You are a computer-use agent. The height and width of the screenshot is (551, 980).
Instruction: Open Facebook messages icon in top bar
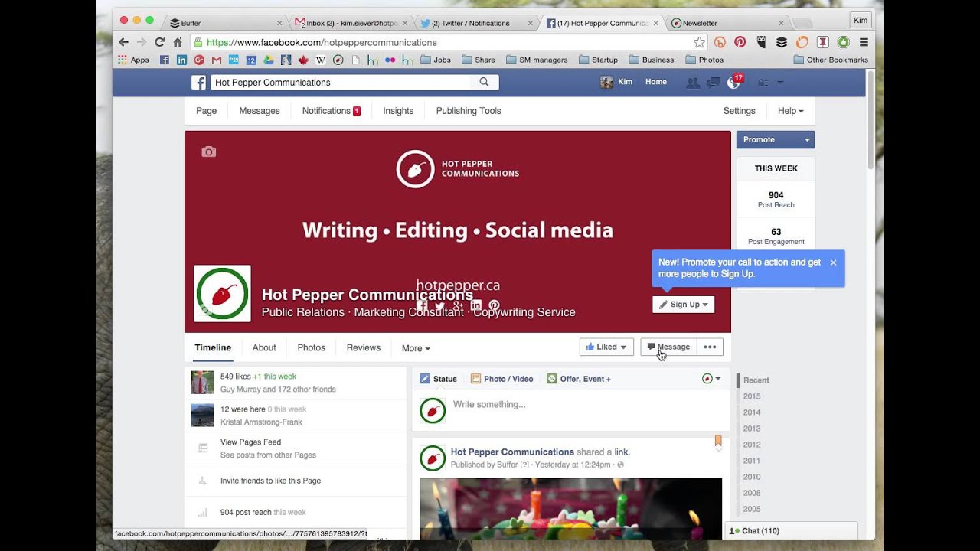coord(713,83)
